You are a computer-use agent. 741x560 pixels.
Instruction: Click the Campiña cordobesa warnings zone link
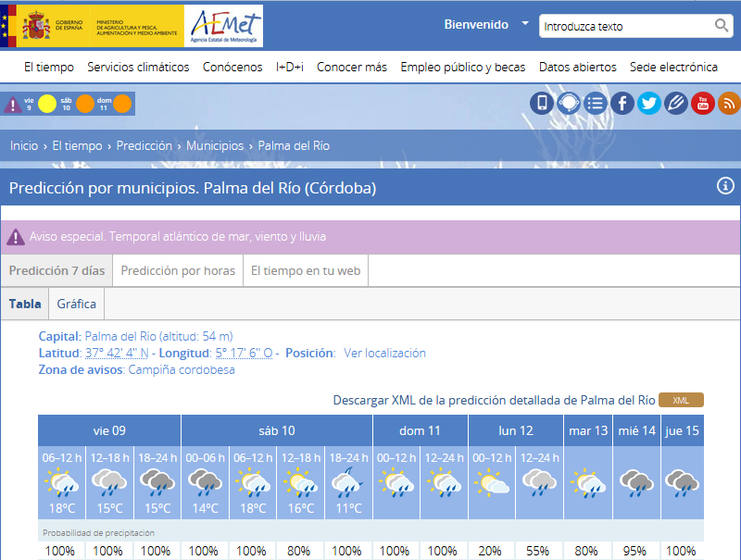click(182, 369)
